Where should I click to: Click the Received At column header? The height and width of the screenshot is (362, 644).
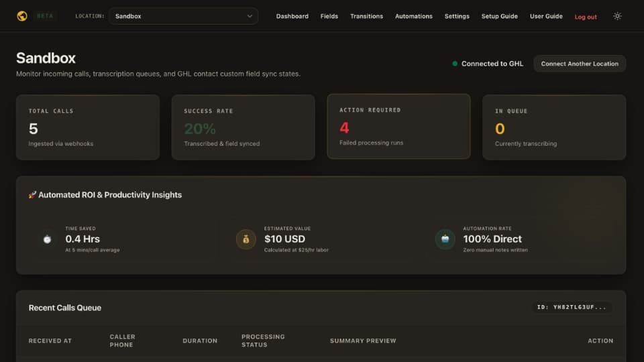pos(50,341)
